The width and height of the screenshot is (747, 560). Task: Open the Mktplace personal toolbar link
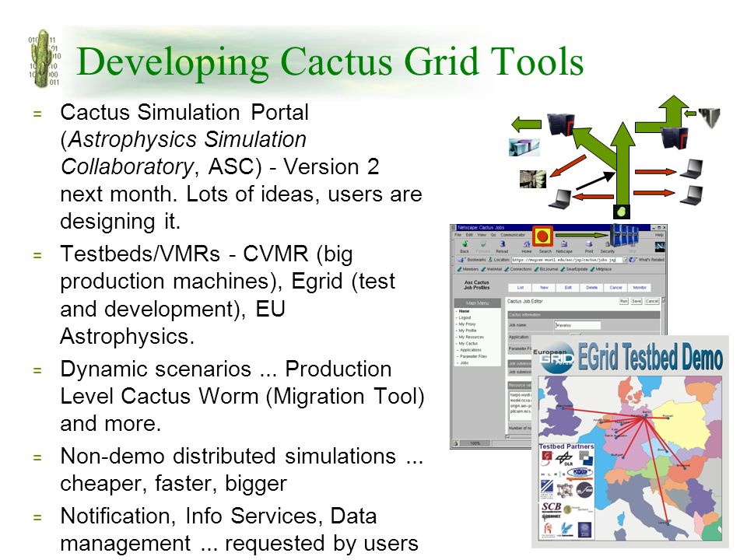tap(601, 269)
